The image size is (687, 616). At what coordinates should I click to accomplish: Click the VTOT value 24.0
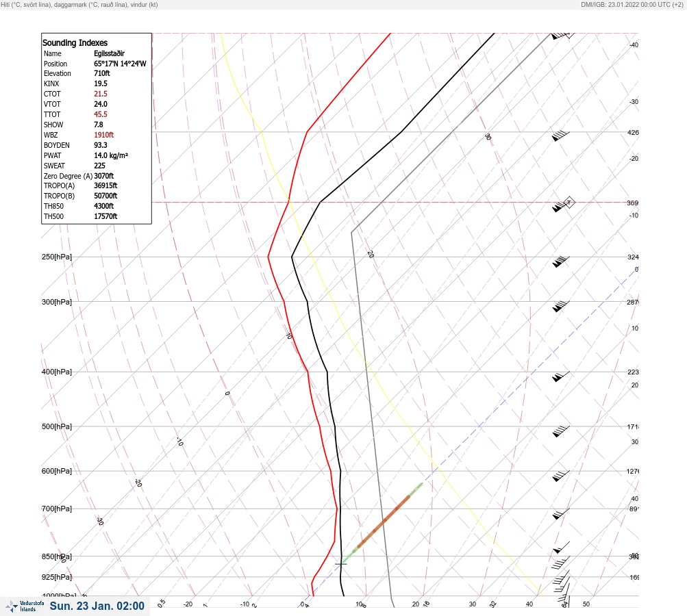(100, 104)
